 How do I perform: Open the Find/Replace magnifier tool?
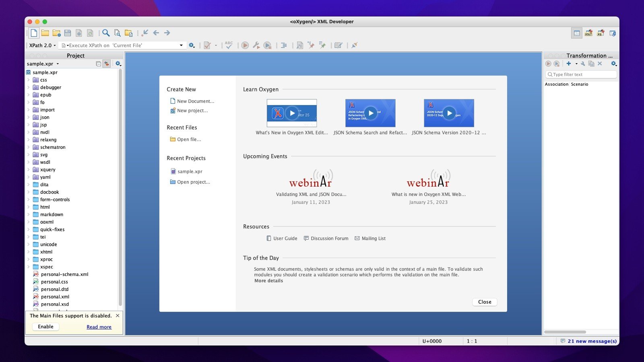coord(106,33)
